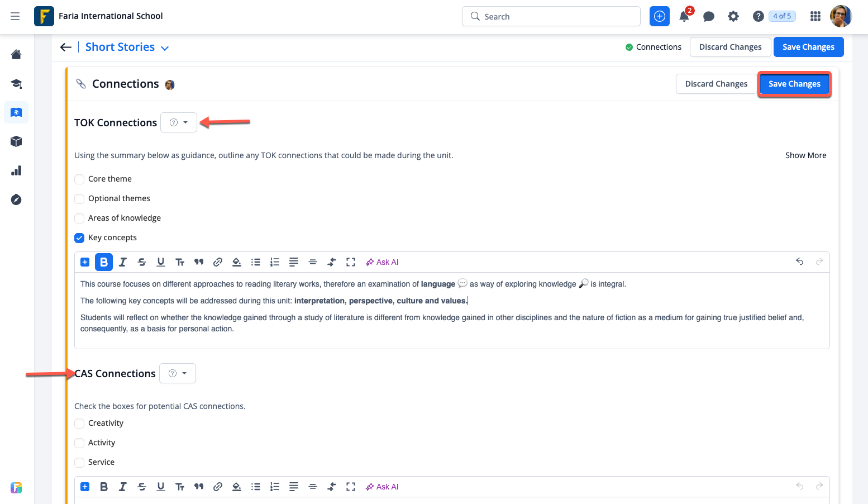
Task: Click the Search input field
Action: coord(551,17)
